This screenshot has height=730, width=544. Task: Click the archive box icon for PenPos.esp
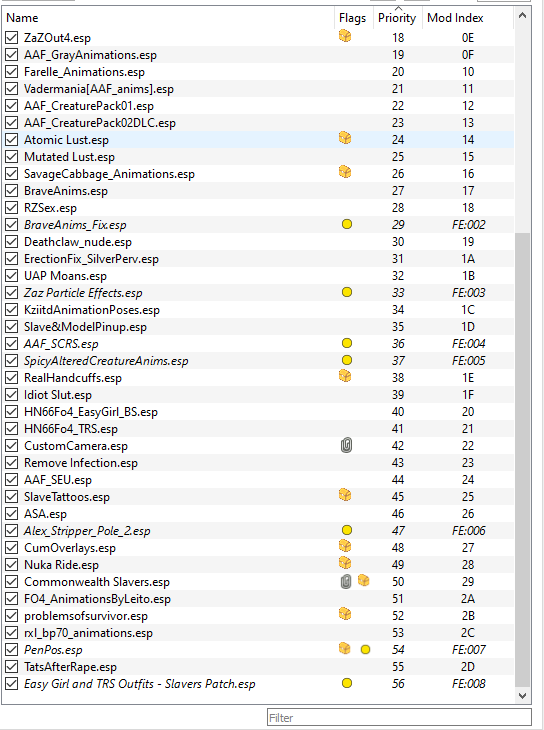pyautogui.click(x=345, y=649)
